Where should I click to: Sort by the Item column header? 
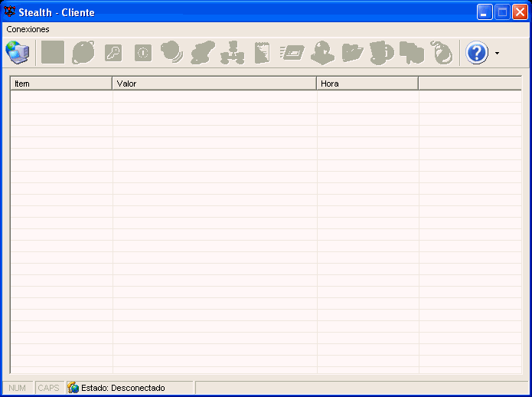tap(61, 84)
